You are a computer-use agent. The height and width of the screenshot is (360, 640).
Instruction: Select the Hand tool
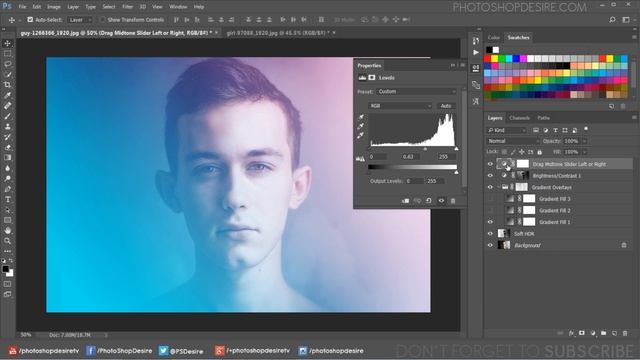click(x=7, y=231)
